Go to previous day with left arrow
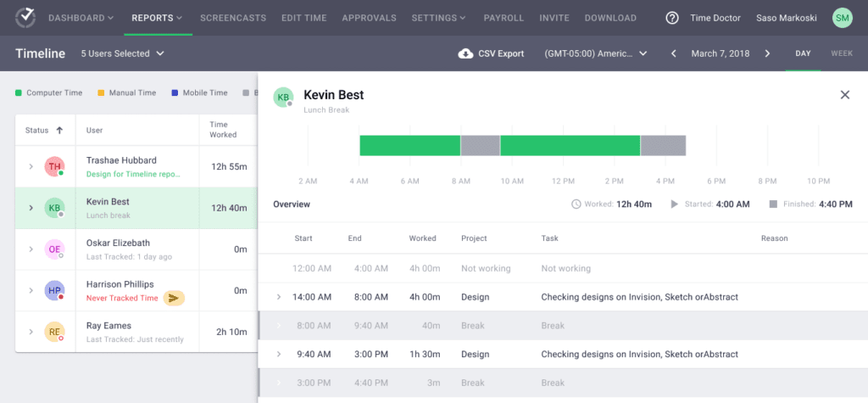Screen dimensions: 868x403 coord(674,53)
